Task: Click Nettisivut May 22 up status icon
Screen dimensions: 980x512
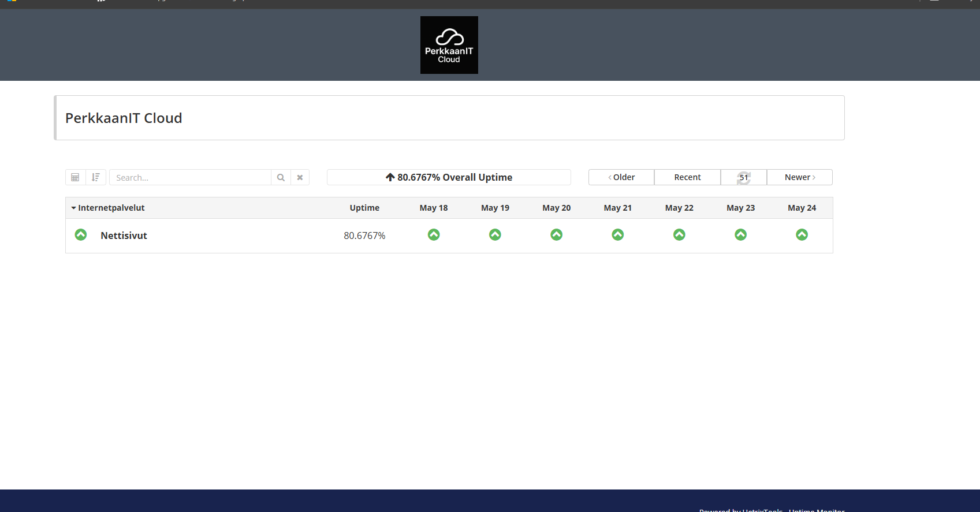Action: click(679, 234)
